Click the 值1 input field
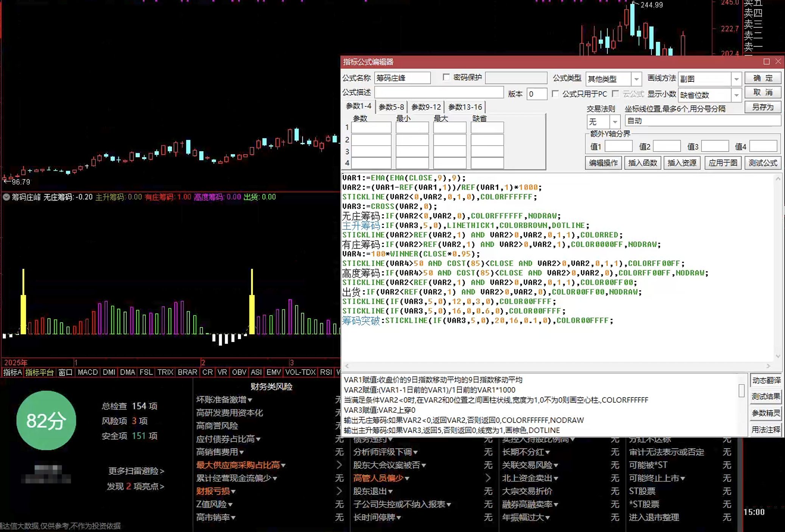Image resolution: width=785 pixels, height=532 pixels. pyautogui.click(x=618, y=146)
